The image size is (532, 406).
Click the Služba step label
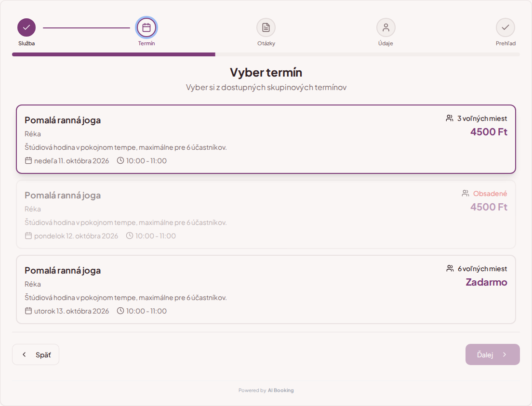coord(27,43)
